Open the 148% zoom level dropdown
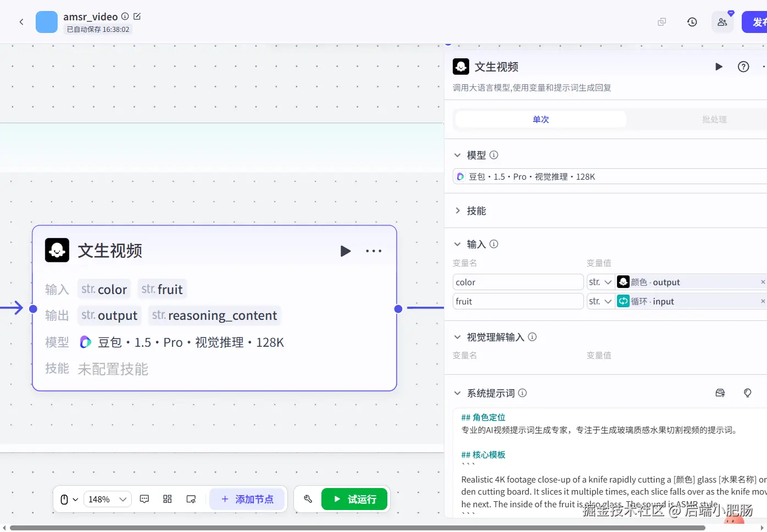The width and height of the screenshot is (767, 532). click(x=108, y=499)
